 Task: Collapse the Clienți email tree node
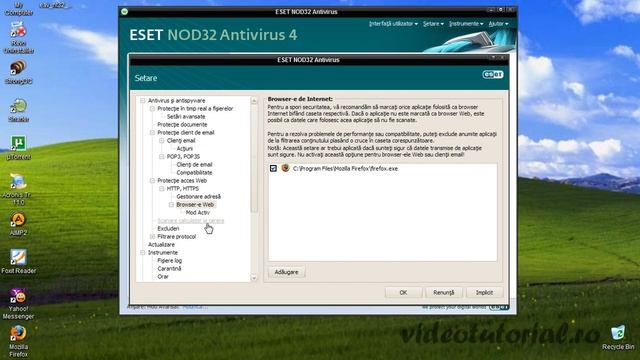click(162, 140)
